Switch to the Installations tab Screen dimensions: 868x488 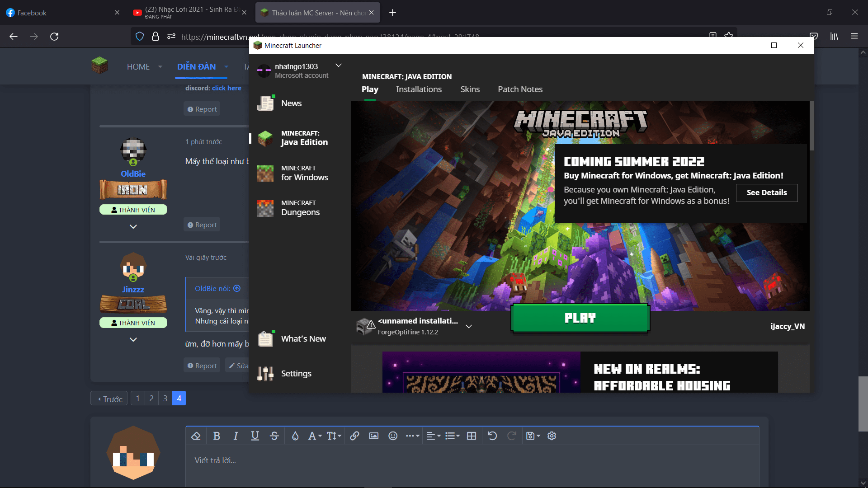pyautogui.click(x=419, y=89)
